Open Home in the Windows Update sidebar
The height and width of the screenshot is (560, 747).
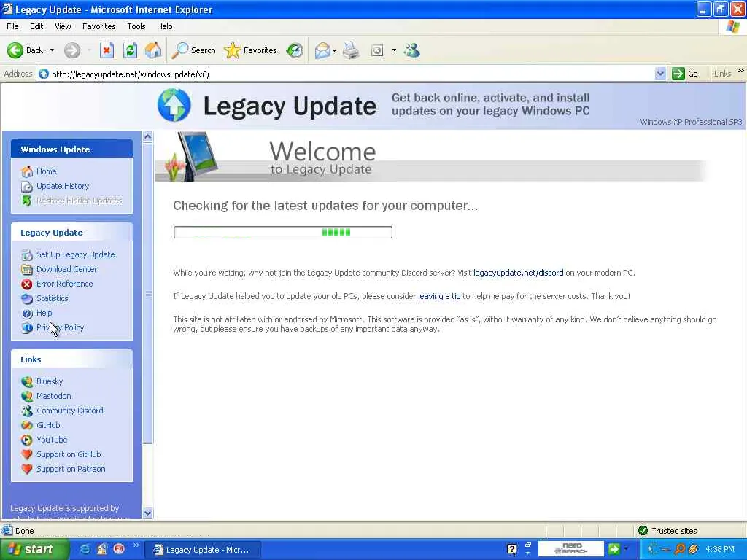point(46,171)
